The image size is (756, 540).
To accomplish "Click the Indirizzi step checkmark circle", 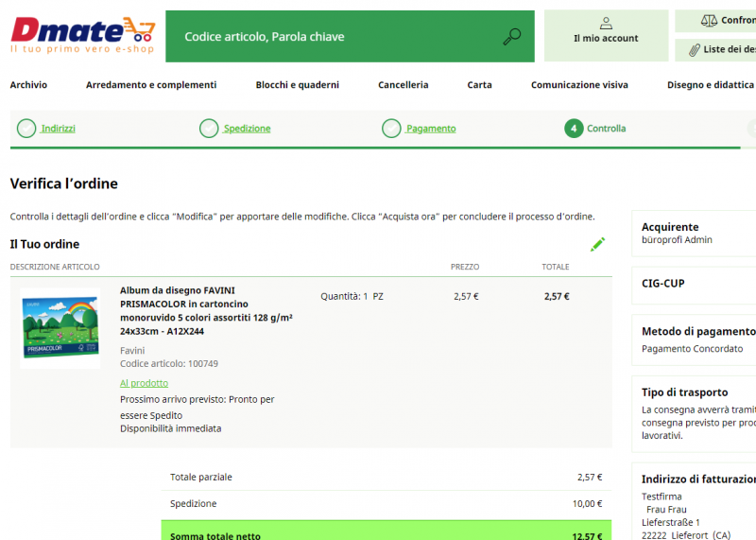I will (x=26, y=129).
